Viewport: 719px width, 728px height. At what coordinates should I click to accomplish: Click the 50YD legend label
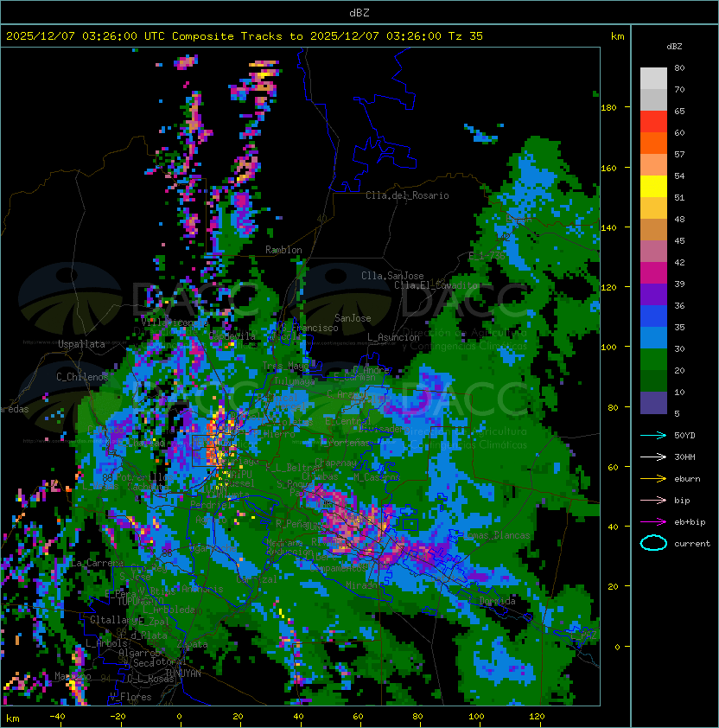coord(684,436)
